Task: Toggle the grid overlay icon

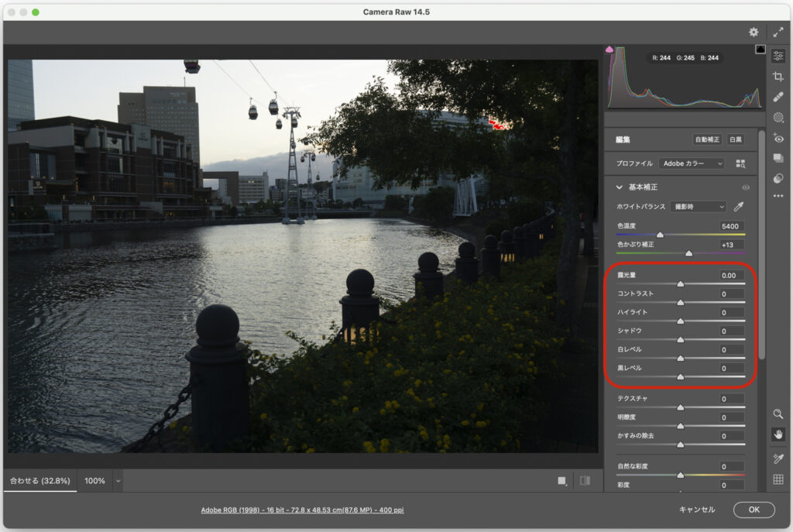Action: (x=778, y=479)
